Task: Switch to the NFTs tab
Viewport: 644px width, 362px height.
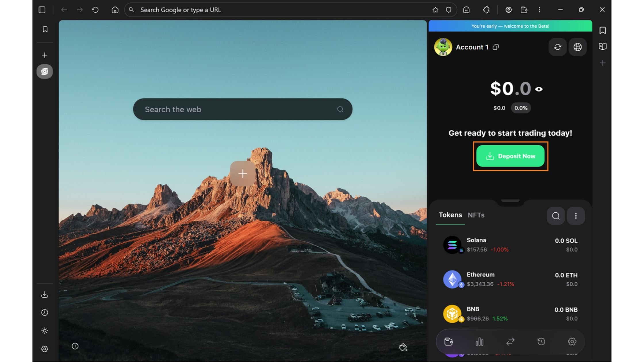Action: (x=476, y=215)
